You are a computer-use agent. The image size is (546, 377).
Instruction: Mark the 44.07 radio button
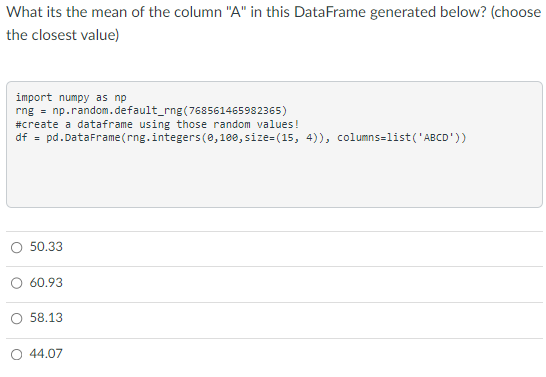point(16,354)
